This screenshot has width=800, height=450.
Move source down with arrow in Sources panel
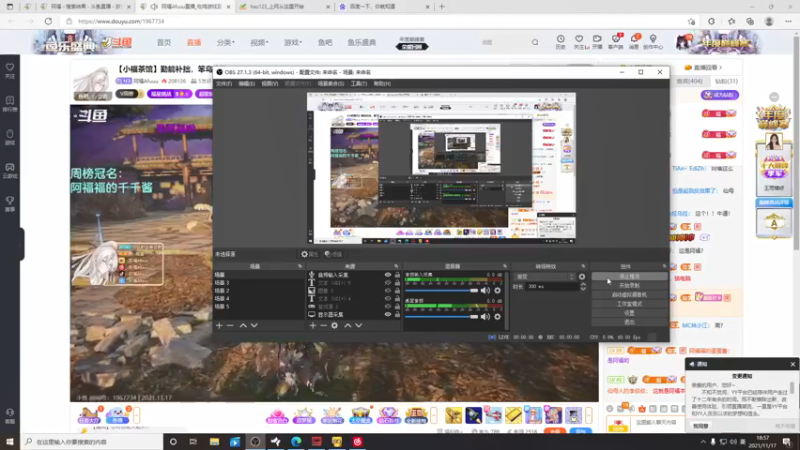[x=359, y=326]
